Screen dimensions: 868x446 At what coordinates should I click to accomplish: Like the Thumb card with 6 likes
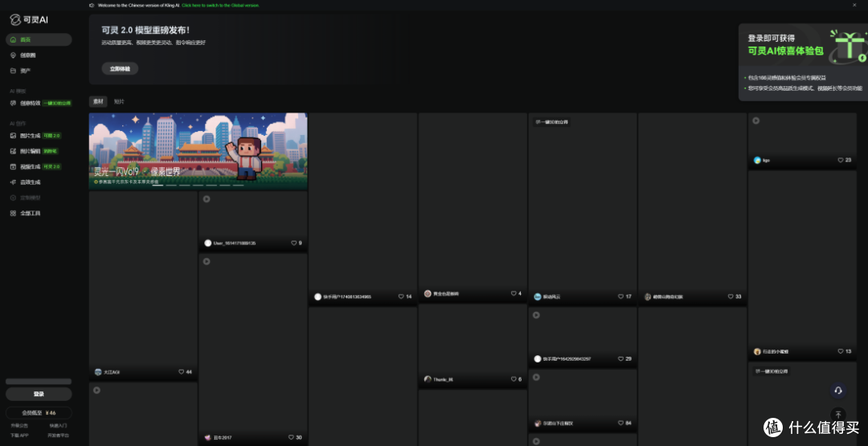(x=514, y=379)
